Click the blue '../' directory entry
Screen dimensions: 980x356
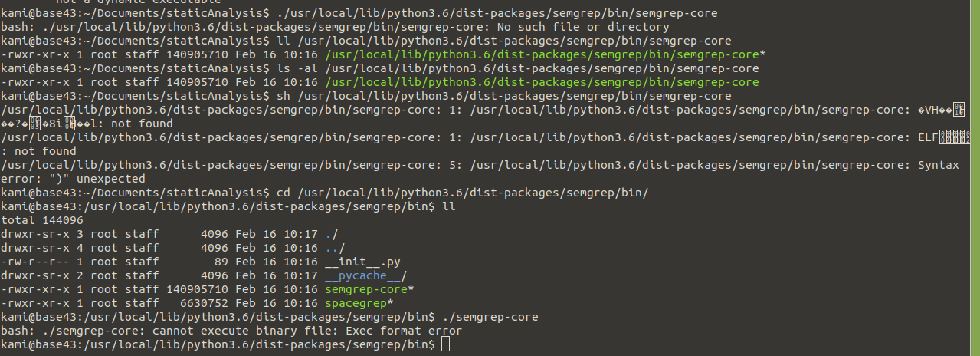click(x=335, y=248)
